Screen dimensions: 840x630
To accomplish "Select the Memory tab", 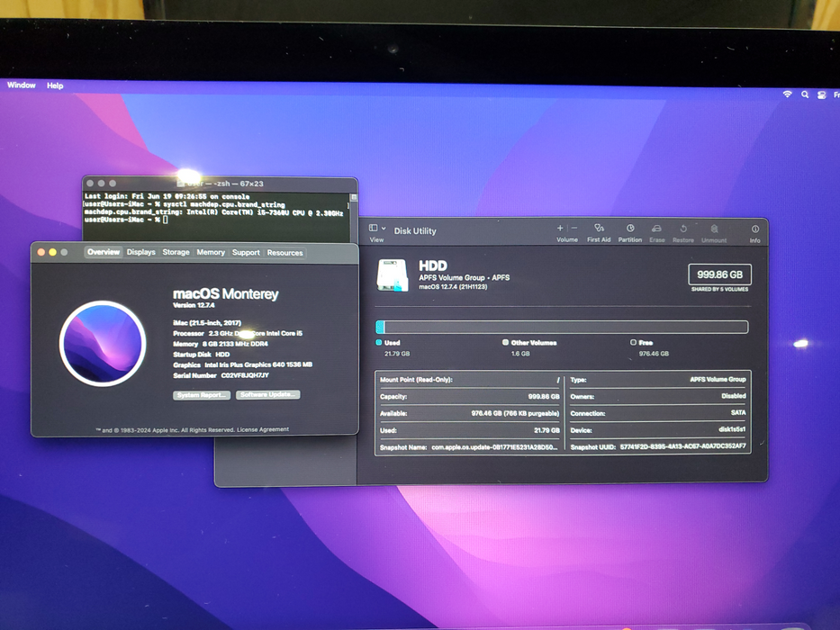I will coord(211,252).
